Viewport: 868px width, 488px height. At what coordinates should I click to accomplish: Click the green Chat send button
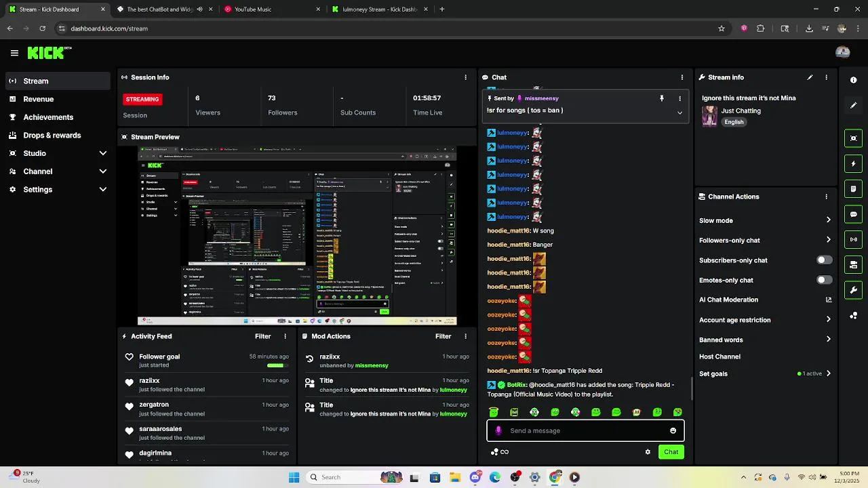[671, 452]
